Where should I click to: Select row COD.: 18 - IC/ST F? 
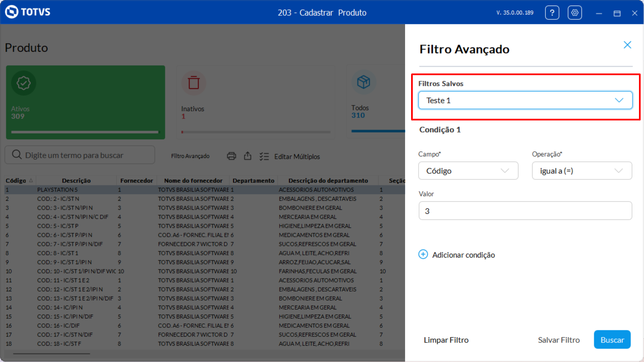[205, 344]
